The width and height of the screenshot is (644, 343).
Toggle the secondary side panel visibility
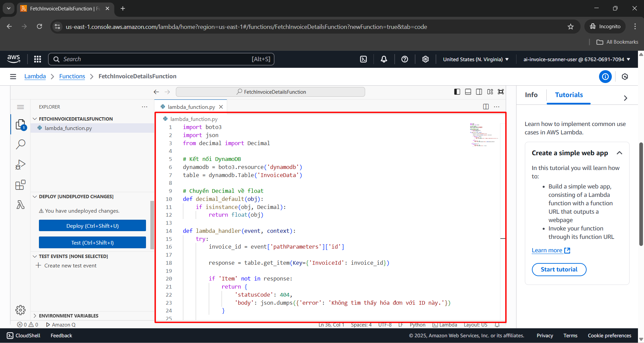point(479,91)
